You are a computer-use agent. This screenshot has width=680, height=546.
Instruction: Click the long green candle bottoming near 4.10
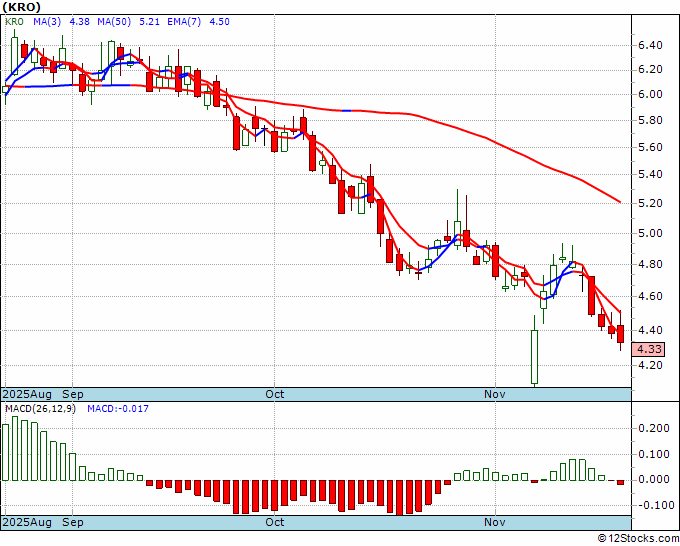(x=535, y=357)
